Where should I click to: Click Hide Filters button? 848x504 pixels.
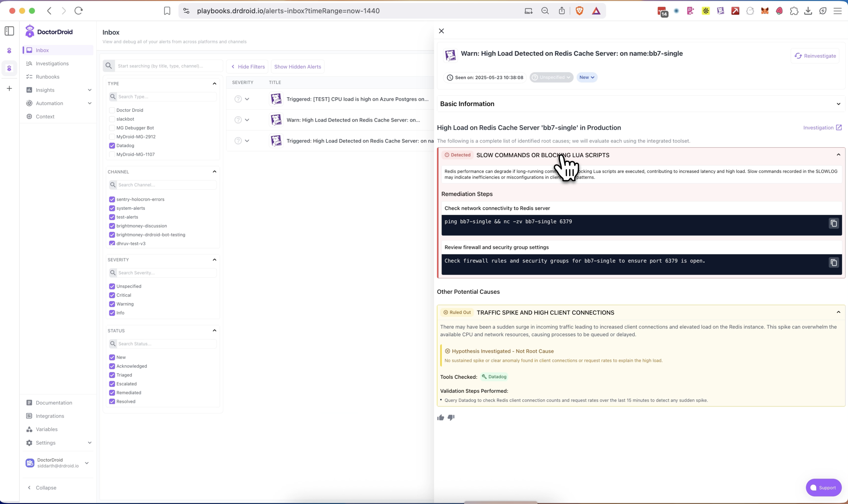pyautogui.click(x=247, y=66)
